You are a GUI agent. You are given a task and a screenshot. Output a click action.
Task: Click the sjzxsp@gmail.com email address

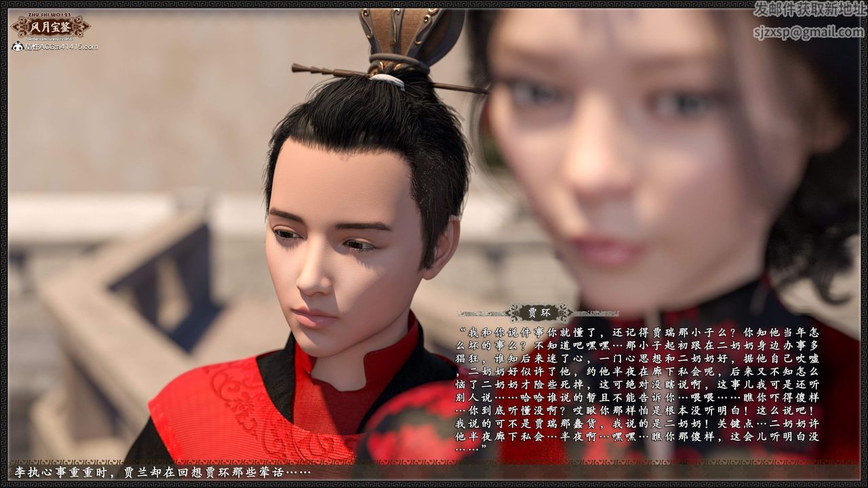(x=808, y=32)
